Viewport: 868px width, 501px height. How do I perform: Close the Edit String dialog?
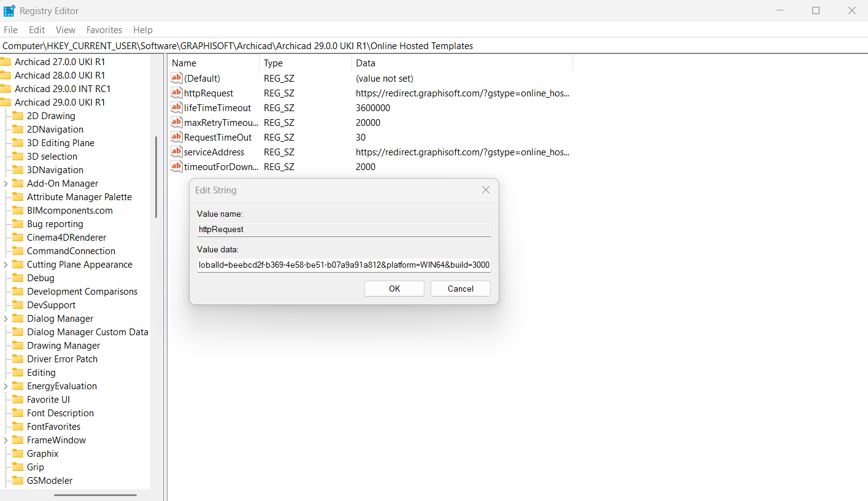click(x=486, y=190)
